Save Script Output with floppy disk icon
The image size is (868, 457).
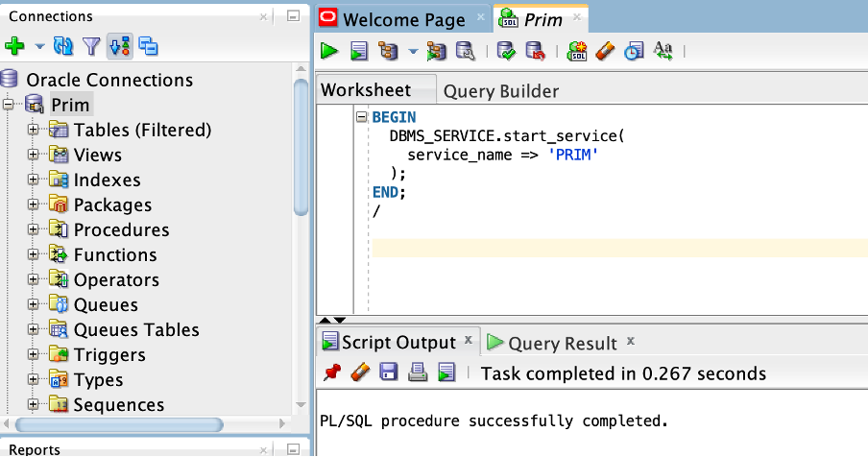click(x=389, y=373)
